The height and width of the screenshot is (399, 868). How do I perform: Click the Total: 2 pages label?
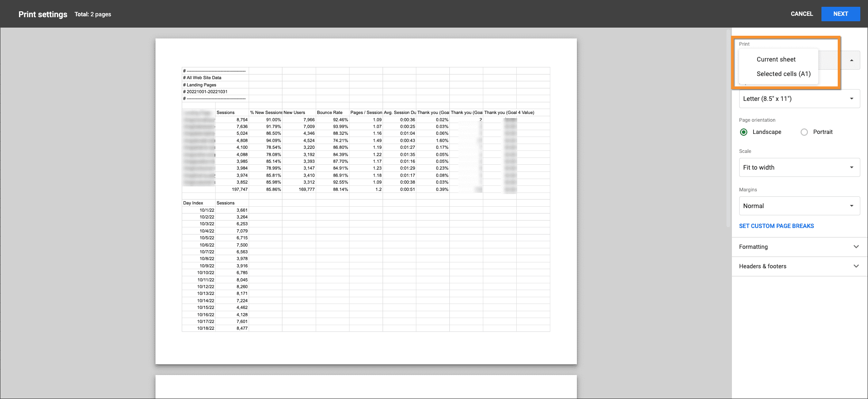[93, 14]
